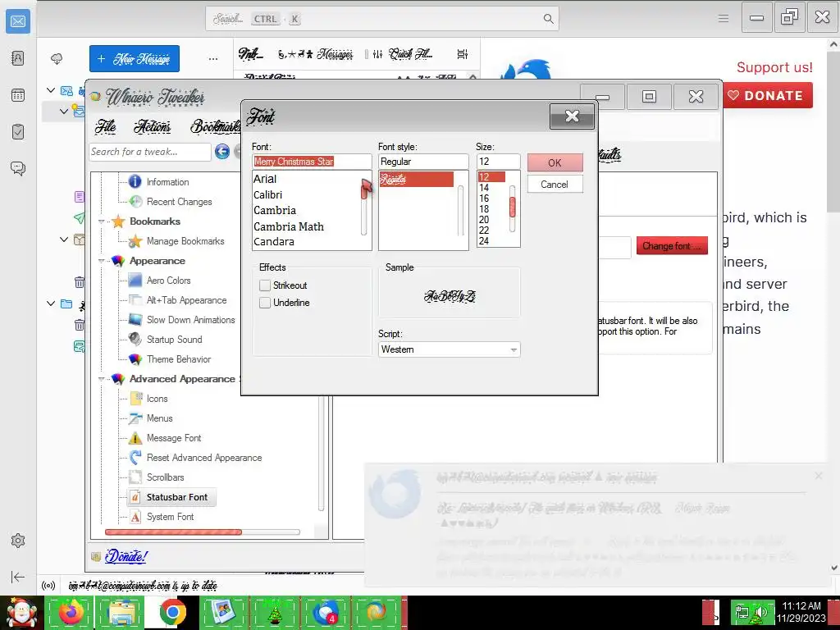Open the Bookmarks menu in Winaero Tweaker
Image resolution: width=840 pixels, height=630 pixels.
[x=216, y=126]
